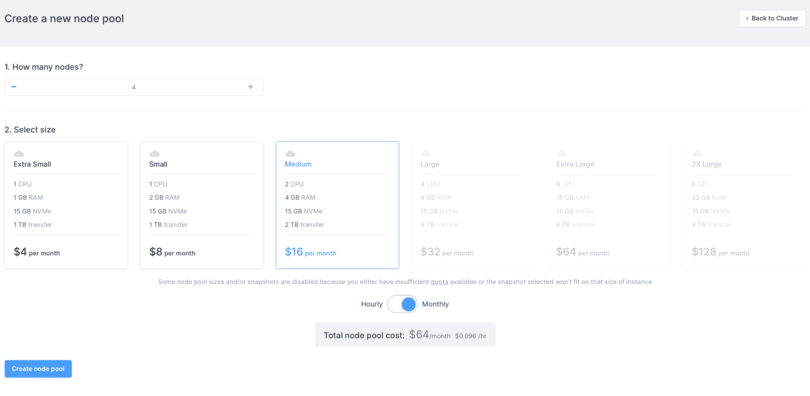Pick the $128 per month 2X Large card
Viewport: 810px width, 396px height.
744,205
